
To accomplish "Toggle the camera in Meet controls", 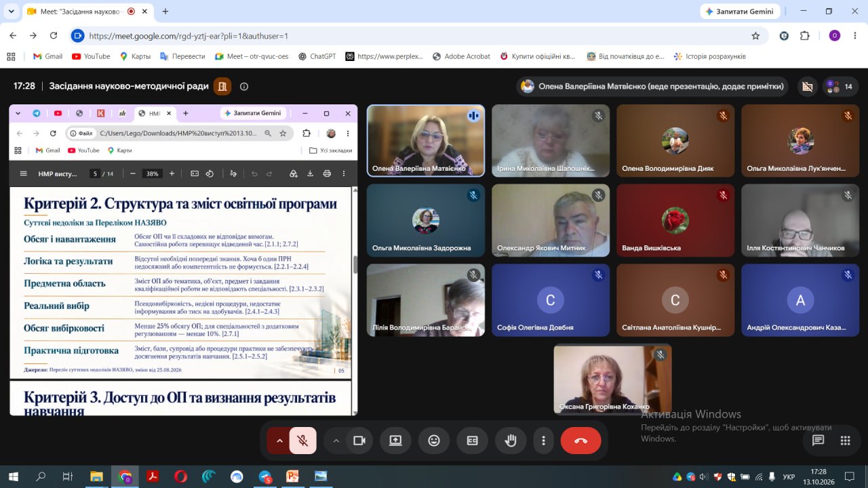I will pos(359,441).
